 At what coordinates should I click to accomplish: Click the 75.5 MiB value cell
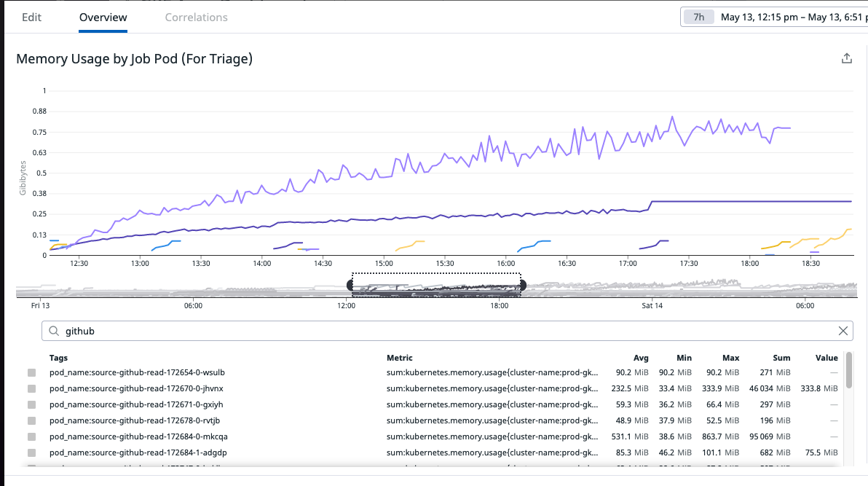(821, 452)
